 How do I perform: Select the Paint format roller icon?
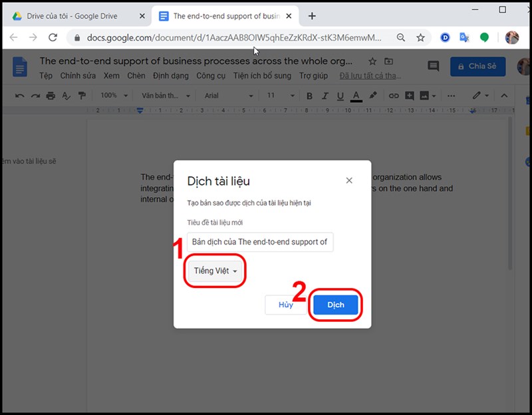point(82,96)
